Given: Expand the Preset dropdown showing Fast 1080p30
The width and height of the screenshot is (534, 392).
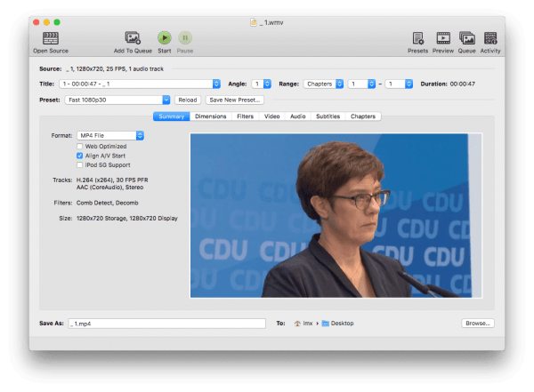Looking at the screenshot, I should (117, 100).
